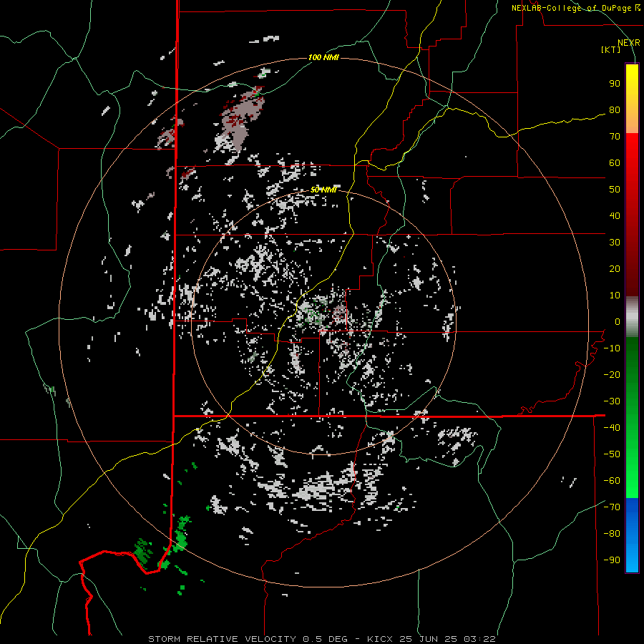Click the 90 value on the velocity scale
The image size is (644, 644).
[615, 84]
